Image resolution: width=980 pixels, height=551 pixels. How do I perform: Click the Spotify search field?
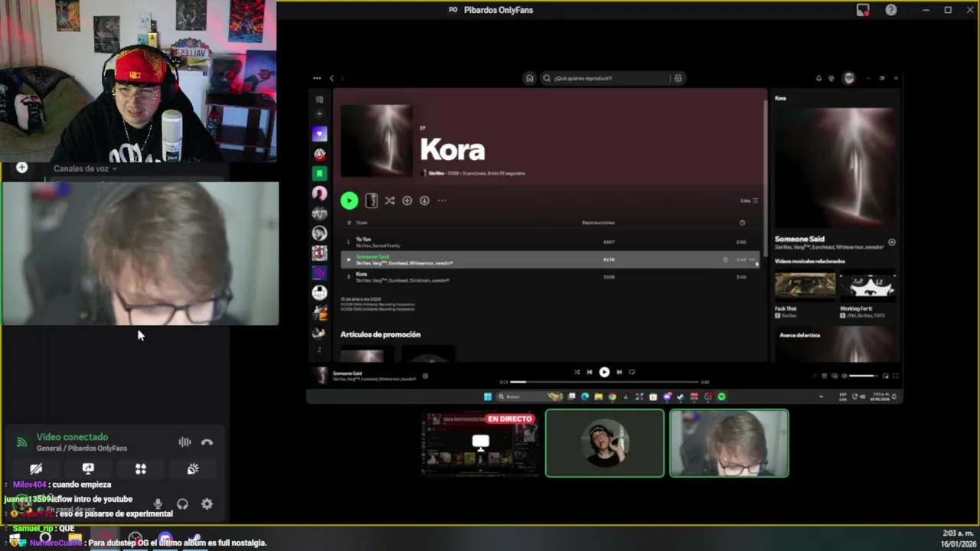pos(605,78)
